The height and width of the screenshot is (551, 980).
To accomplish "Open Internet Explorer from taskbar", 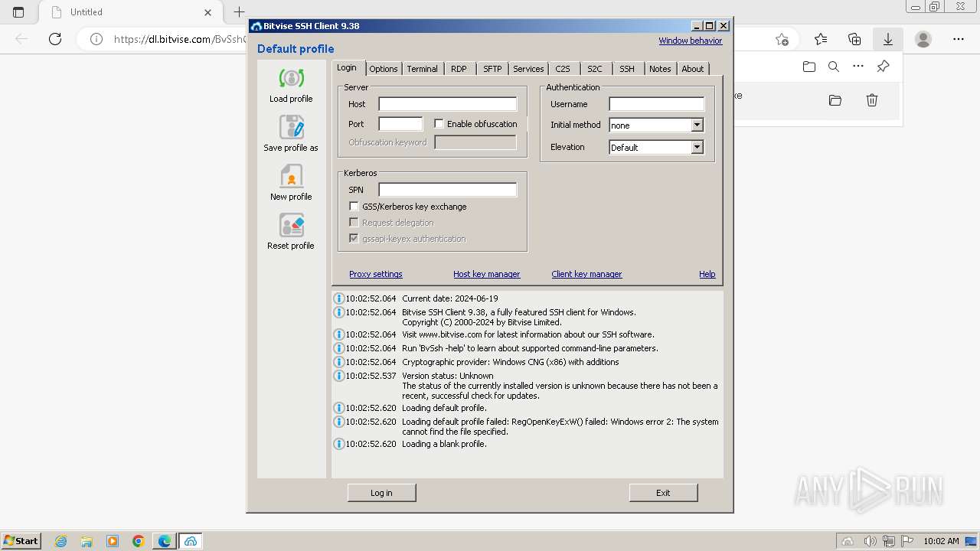I will coord(60,541).
